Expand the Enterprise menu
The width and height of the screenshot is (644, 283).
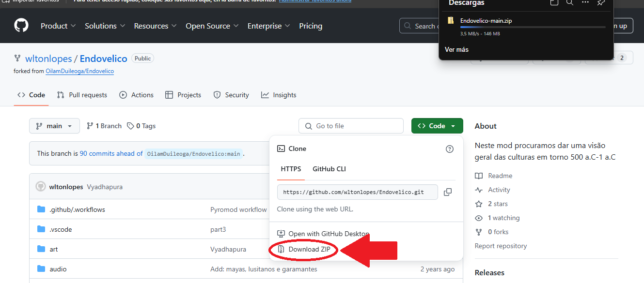click(269, 26)
